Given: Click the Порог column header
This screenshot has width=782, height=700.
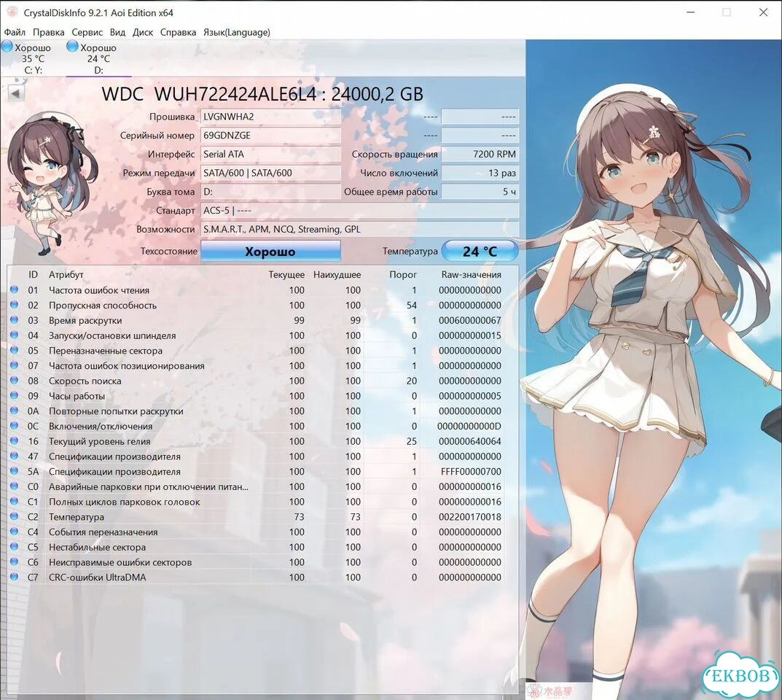Looking at the screenshot, I should tap(403, 275).
